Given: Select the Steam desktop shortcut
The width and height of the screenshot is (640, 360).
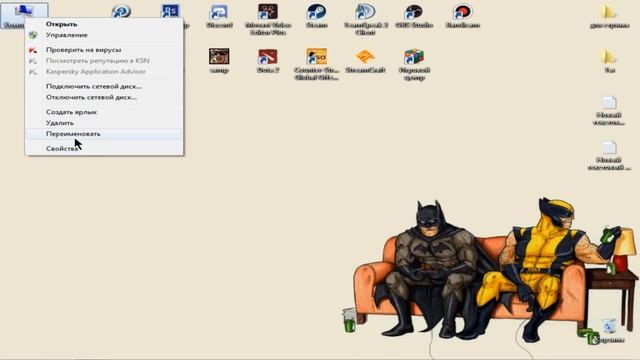Looking at the screenshot, I should [316, 16].
